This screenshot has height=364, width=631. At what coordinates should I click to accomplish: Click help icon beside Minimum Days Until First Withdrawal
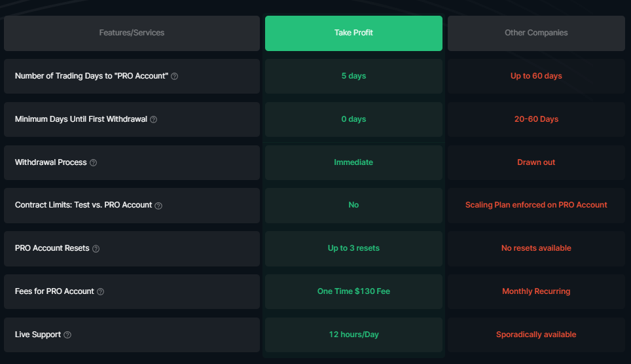[153, 119]
